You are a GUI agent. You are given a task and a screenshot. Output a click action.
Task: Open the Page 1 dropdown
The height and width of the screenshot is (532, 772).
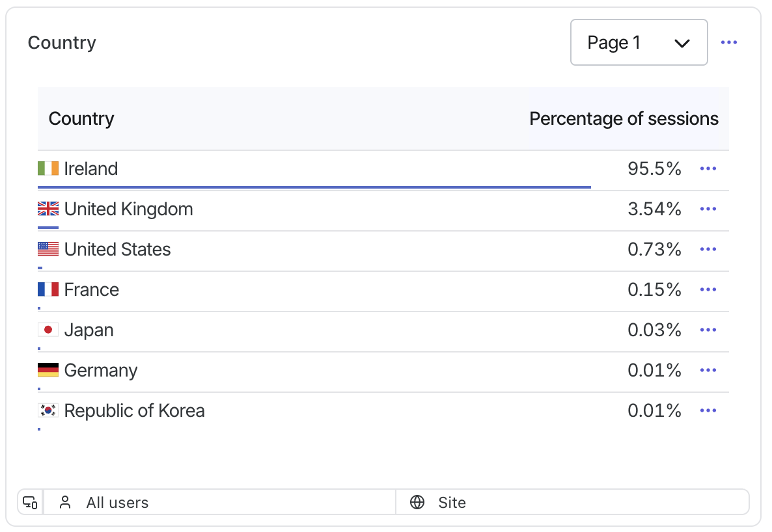[639, 42]
